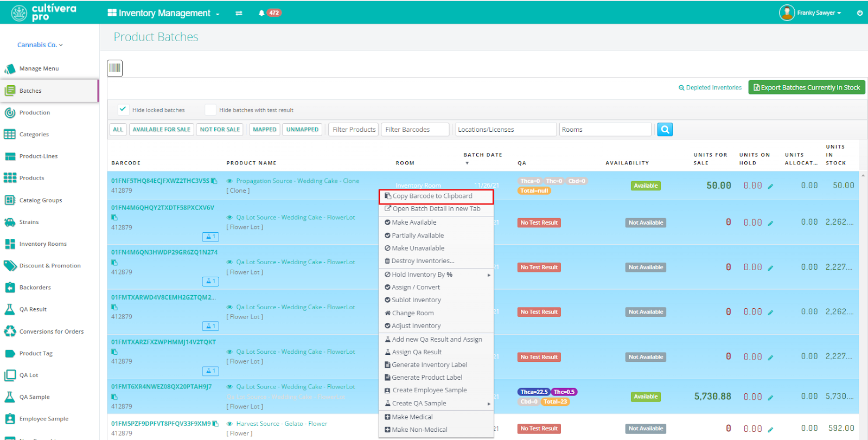Open the Cannabis Co. organization dropdown
The width and height of the screenshot is (868, 440).
tap(40, 45)
